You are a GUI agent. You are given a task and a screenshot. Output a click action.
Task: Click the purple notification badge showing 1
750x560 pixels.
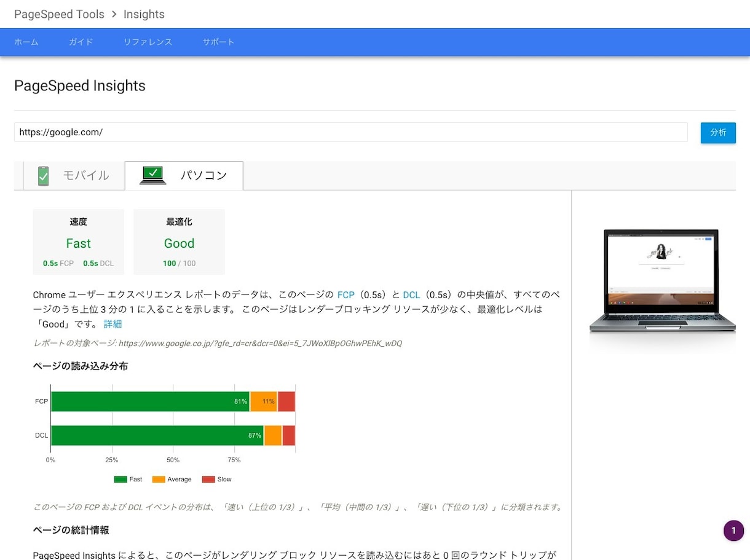point(733,530)
